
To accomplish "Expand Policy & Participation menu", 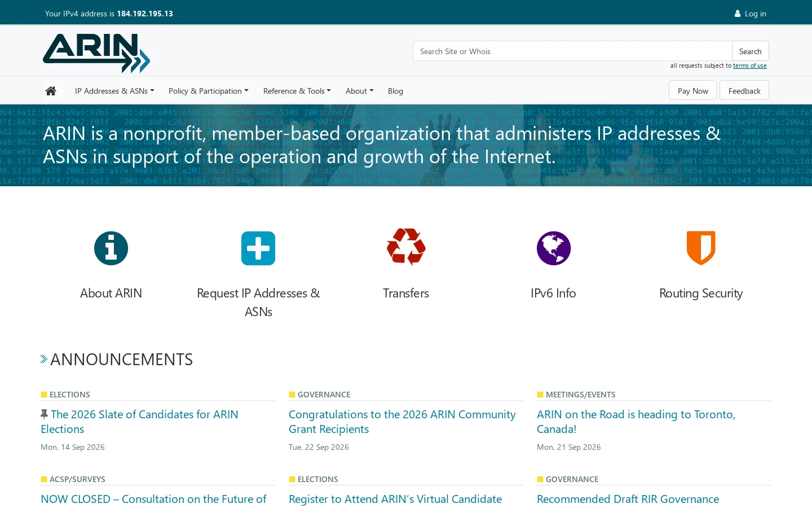I will [209, 91].
